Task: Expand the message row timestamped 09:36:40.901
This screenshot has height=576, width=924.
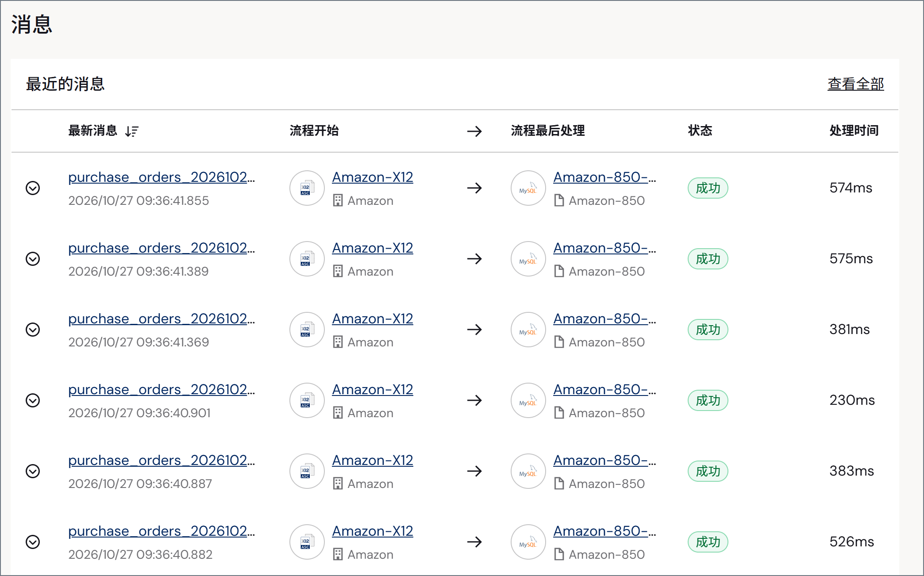Action: [33, 400]
